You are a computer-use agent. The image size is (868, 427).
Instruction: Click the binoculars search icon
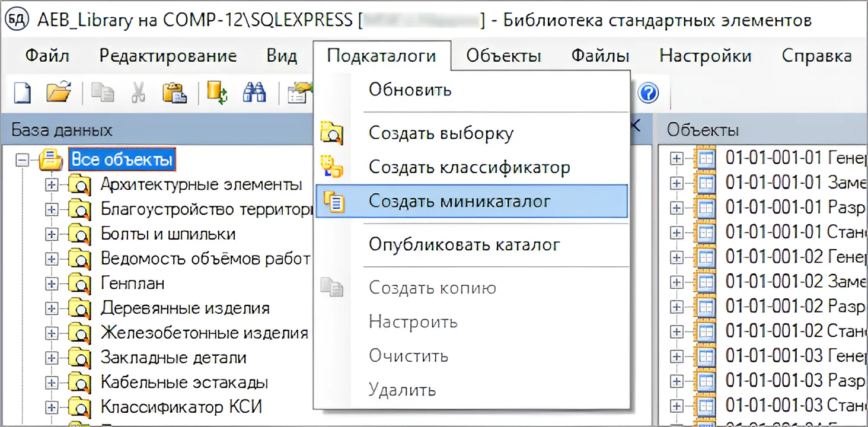[254, 93]
